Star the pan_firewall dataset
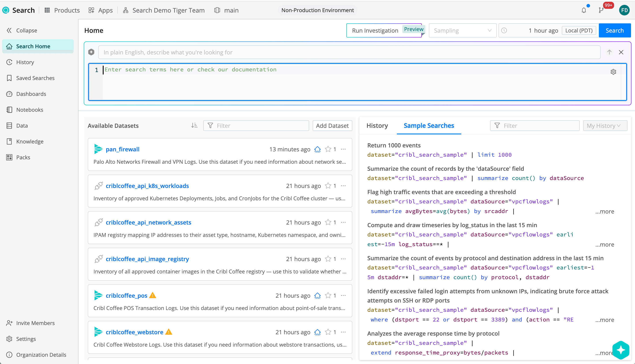This screenshot has width=635, height=364. pos(328,149)
